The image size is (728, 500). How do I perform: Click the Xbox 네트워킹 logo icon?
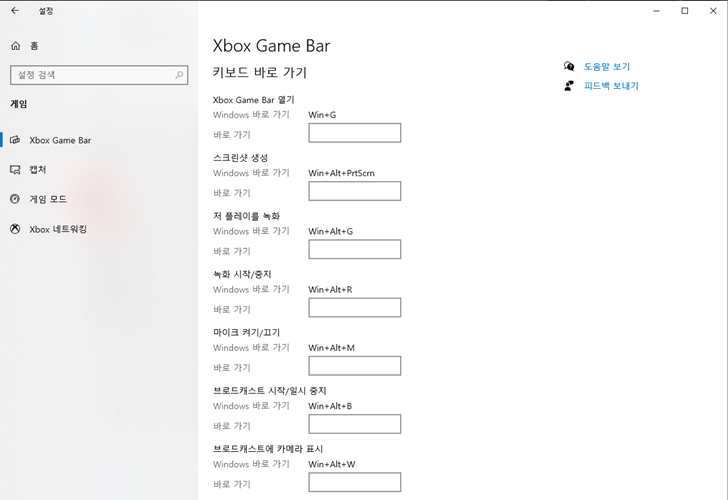(15, 229)
